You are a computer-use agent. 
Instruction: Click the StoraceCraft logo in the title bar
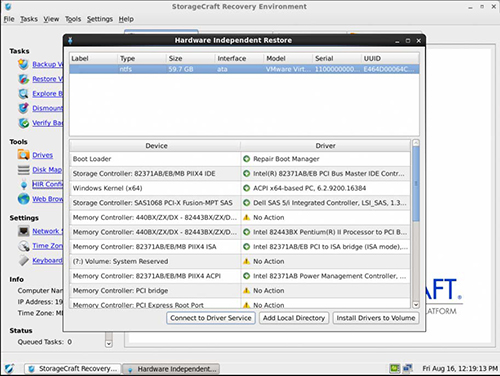click(x=8, y=6)
